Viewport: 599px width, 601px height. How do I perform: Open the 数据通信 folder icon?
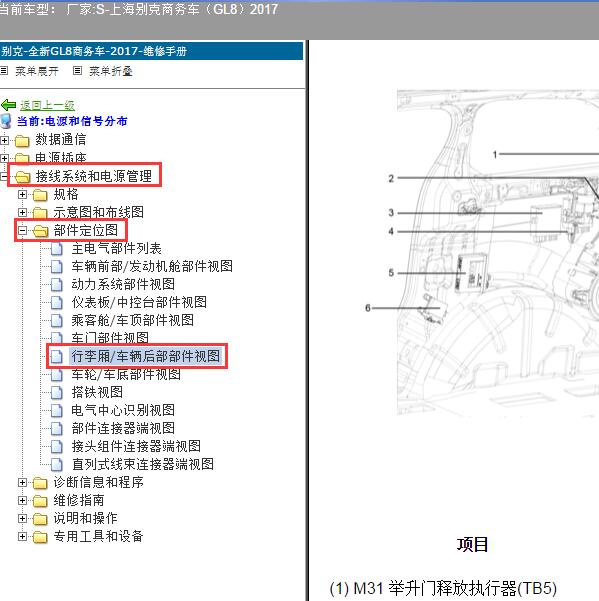22,141
